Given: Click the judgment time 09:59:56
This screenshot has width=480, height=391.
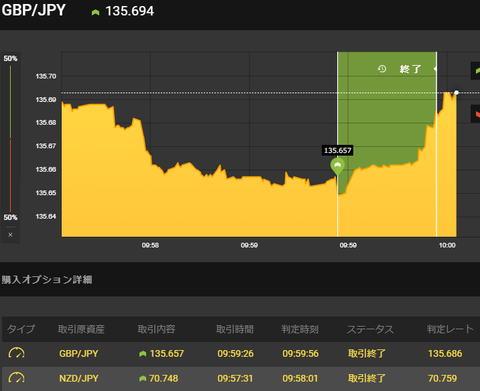Looking at the screenshot, I should pyautogui.click(x=300, y=353).
